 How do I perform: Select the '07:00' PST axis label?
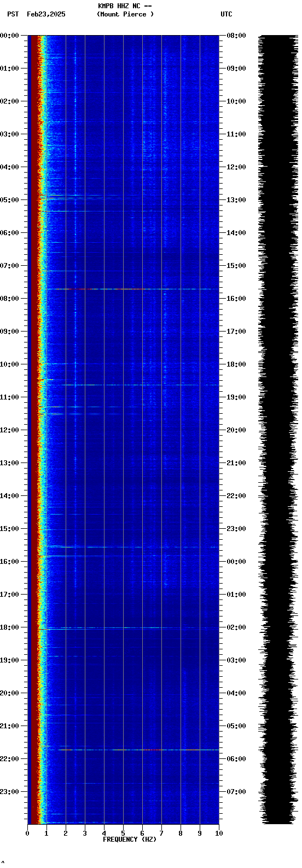9,266
